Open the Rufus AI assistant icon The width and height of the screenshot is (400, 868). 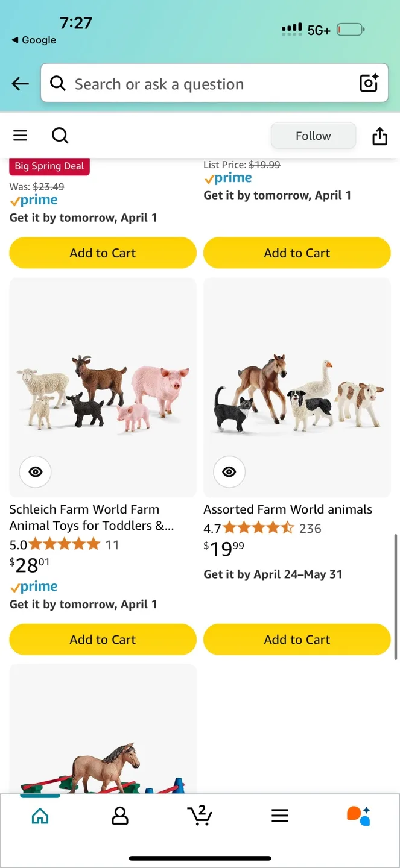pos(359,815)
